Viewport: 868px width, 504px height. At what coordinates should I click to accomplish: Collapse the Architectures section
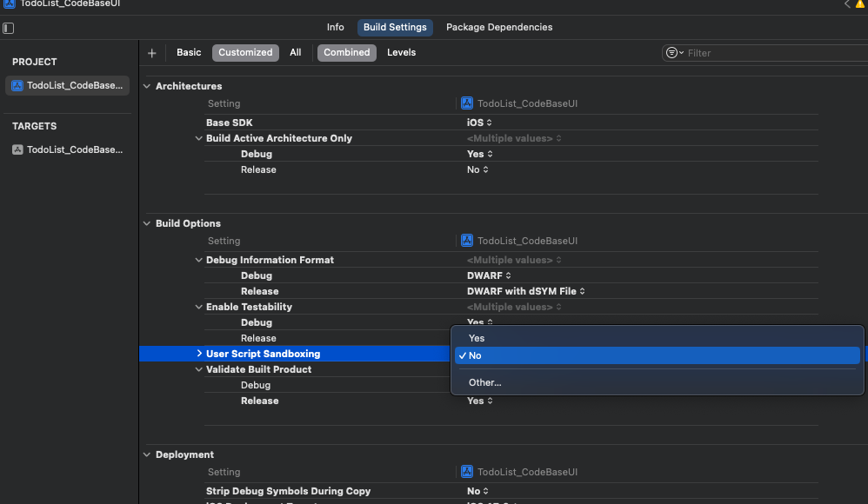point(147,86)
